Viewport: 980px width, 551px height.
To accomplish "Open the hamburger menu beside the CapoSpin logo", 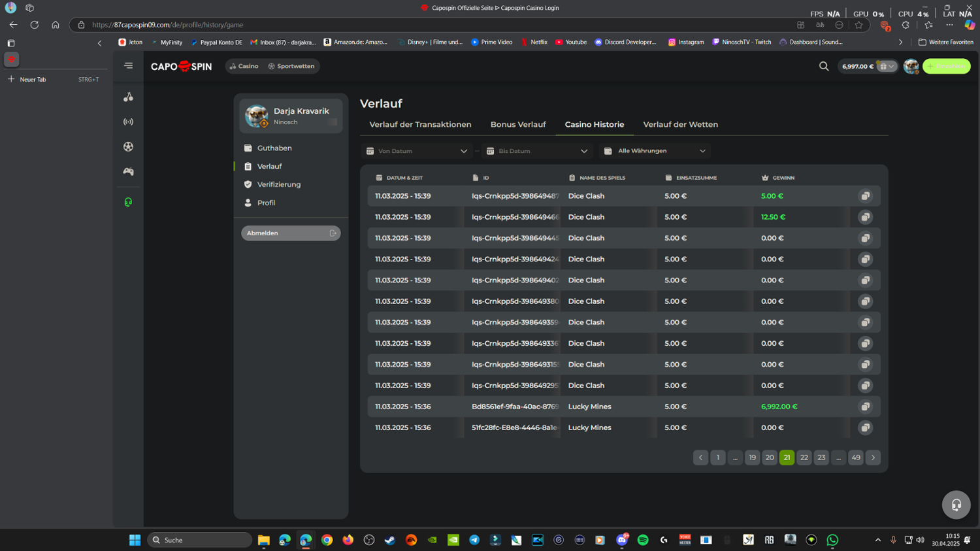I will (128, 65).
